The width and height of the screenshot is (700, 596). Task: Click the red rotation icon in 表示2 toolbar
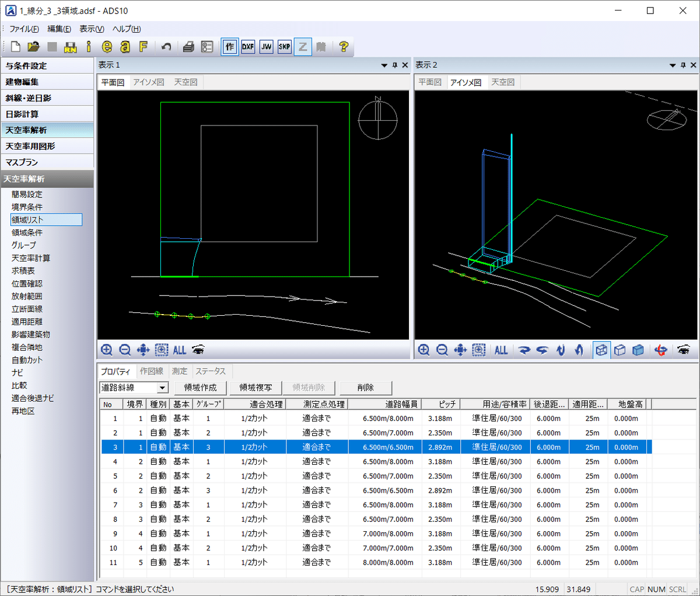pyautogui.click(x=661, y=350)
